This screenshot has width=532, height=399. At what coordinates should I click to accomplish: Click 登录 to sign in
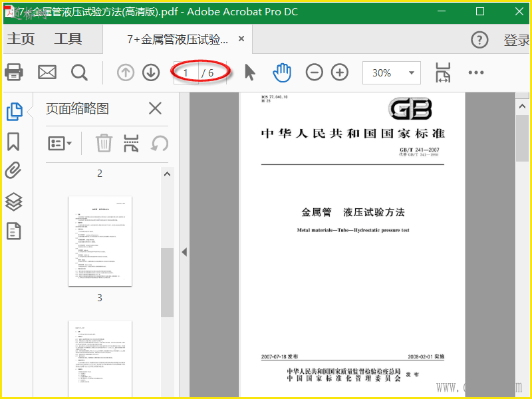517,40
